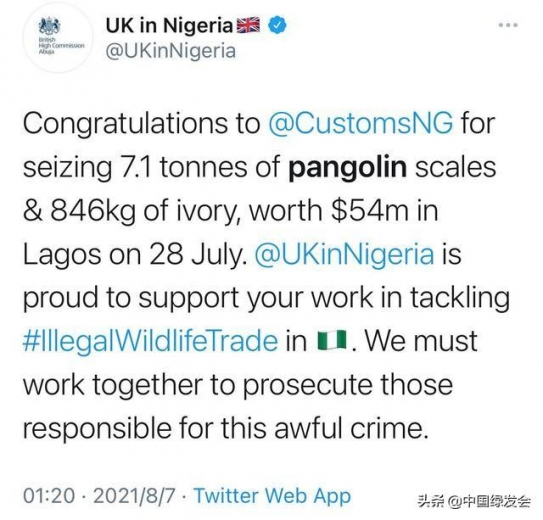Screen dimensions: 543x520
Task: Click the 头条 @中国绿发会 watermark
Action: 474,501
